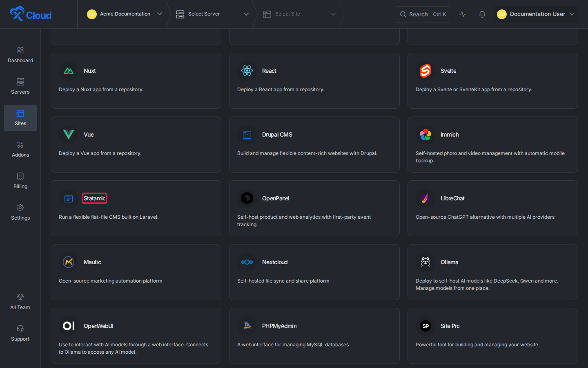Open All Team in sidebar
The width and height of the screenshot is (588, 368).
20,302
